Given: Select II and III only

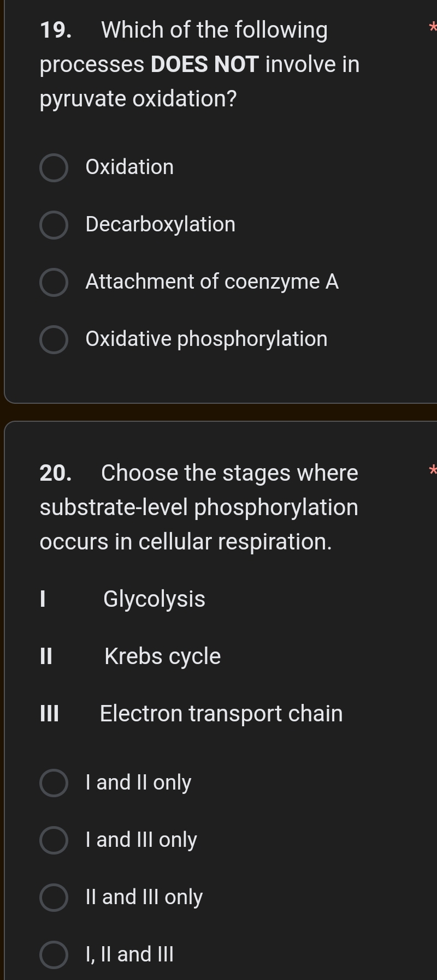Looking at the screenshot, I should pos(53,897).
